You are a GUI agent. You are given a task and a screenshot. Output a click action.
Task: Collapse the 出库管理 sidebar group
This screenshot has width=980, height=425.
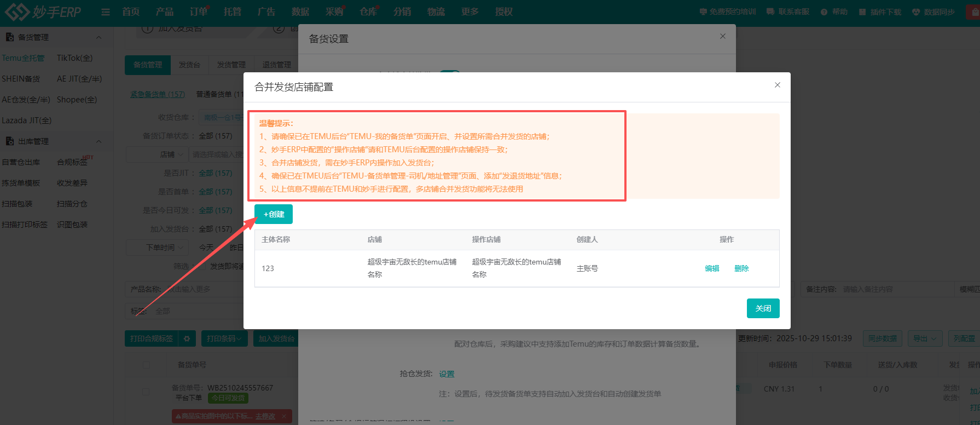point(99,141)
